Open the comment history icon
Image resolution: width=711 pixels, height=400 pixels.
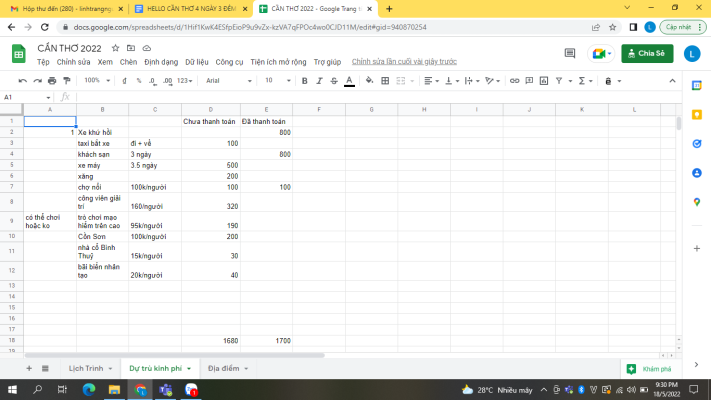(x=568, y=53)
